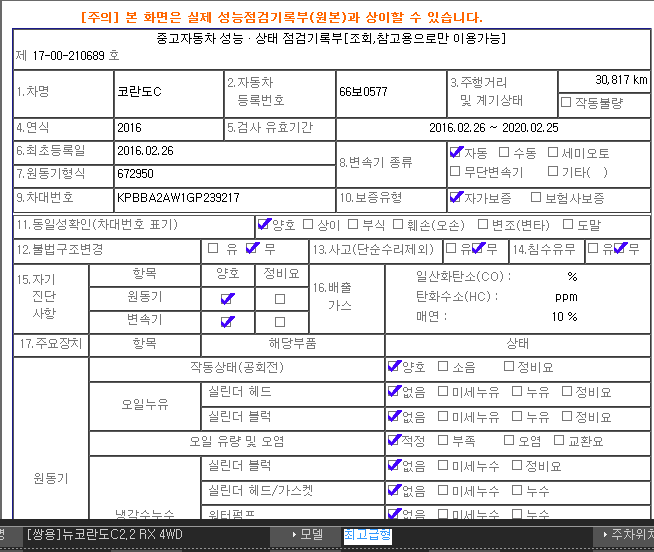Check 유 checkbox for 14.침수유무

[593, 248]
